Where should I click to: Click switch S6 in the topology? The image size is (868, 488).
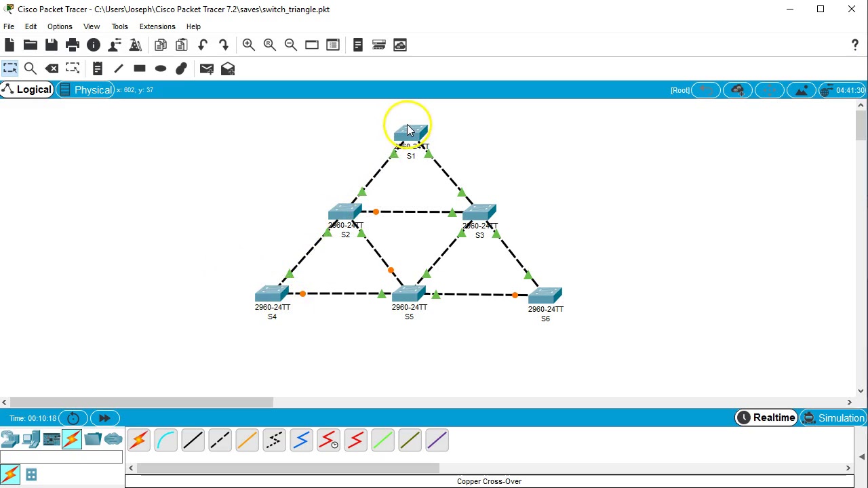pos(545,296)
